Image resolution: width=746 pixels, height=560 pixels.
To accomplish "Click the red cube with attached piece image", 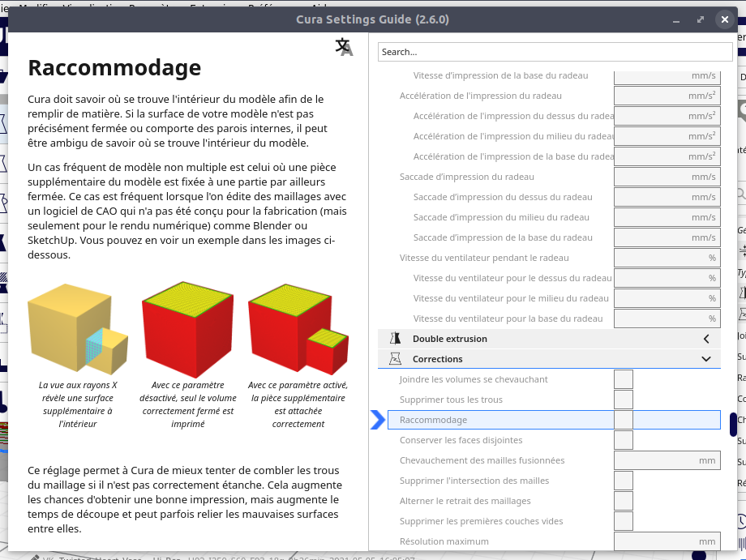I will (298, 328).
